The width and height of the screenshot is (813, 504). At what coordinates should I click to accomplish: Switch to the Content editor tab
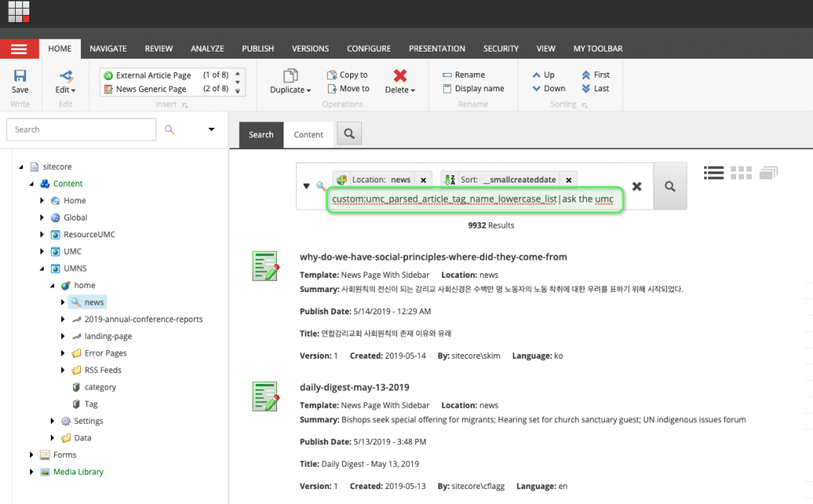(x=309, y=135)
